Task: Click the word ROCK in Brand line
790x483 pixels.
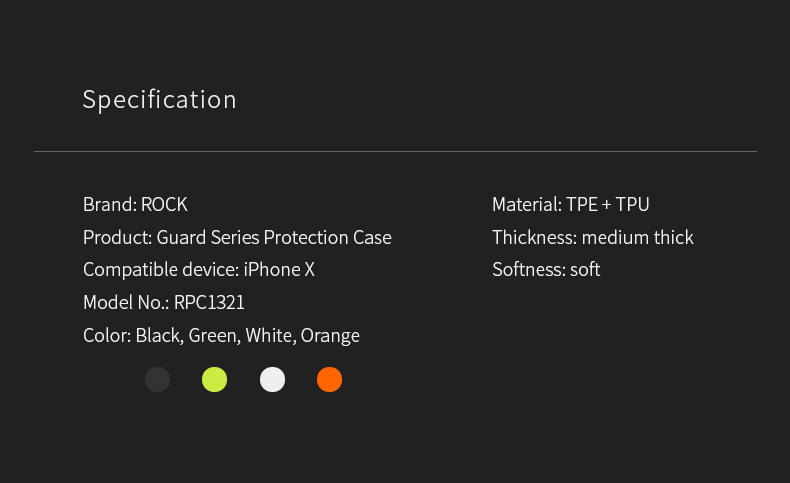Action: 164,204
